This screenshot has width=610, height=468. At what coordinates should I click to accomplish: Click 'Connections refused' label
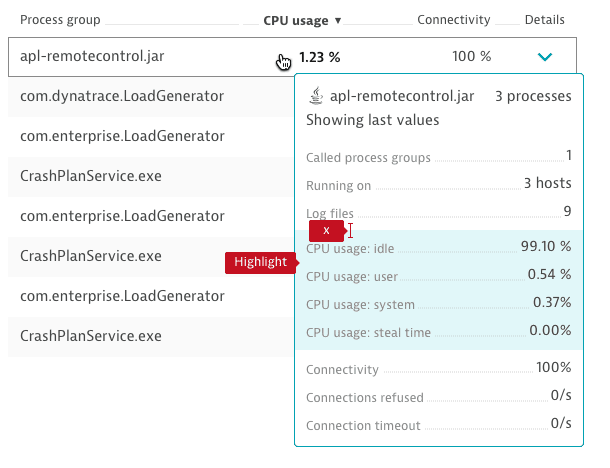coord(365,398)
